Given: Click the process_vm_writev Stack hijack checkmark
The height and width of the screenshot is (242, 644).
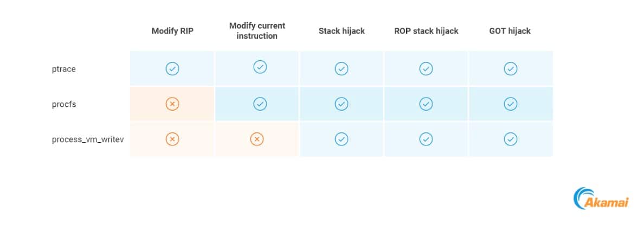Looking at the screenshot, I should [342, 139].
